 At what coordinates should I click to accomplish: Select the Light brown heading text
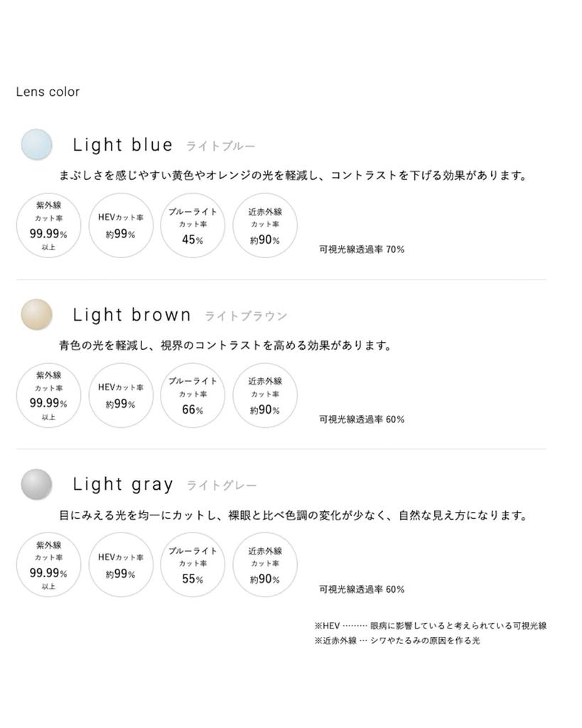pyautogui.click(x=132, y=315)
